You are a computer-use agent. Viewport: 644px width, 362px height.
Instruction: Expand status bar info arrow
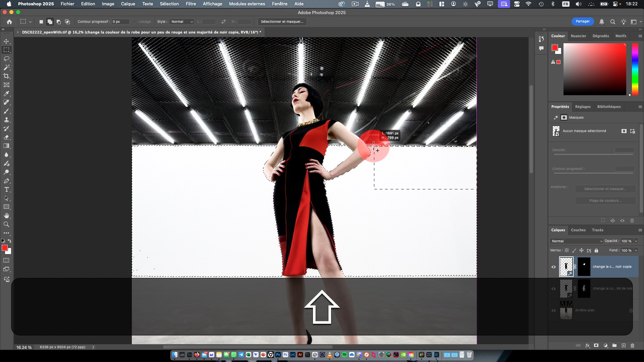pos(93,347)
